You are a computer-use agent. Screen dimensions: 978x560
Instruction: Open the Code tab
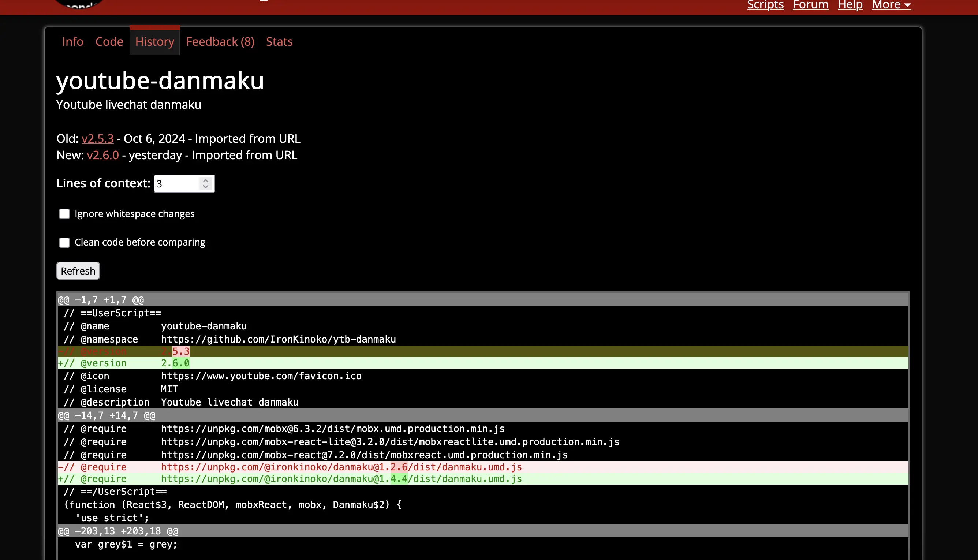[109, 41]
